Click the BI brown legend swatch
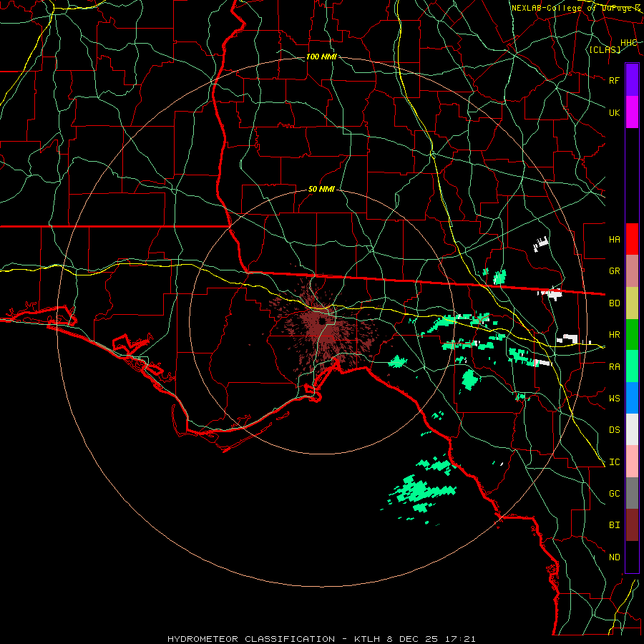644x644 pixels. click(632, 525)
